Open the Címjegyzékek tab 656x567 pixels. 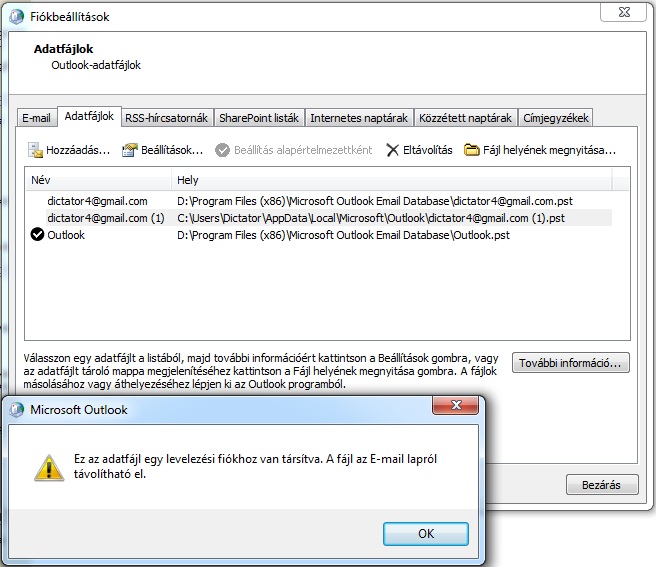tap(557, 118)
